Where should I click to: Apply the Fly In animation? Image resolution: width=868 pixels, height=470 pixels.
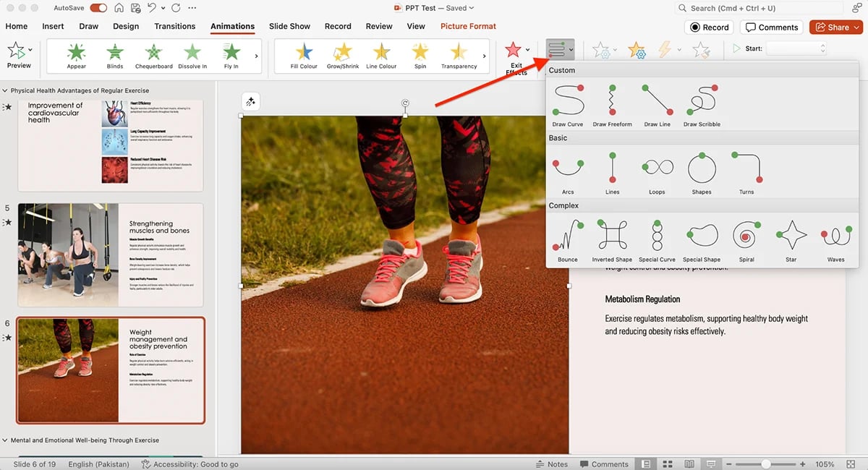click(x=230, y=54)
